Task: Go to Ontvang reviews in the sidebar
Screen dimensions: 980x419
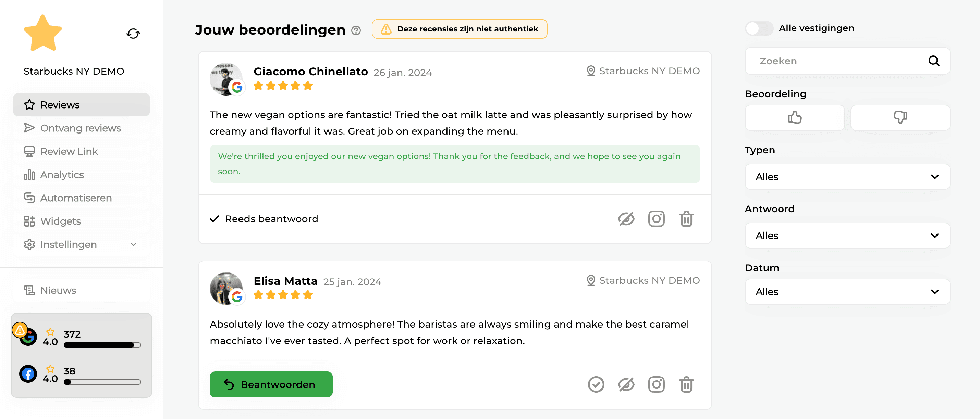Action: 82,128
